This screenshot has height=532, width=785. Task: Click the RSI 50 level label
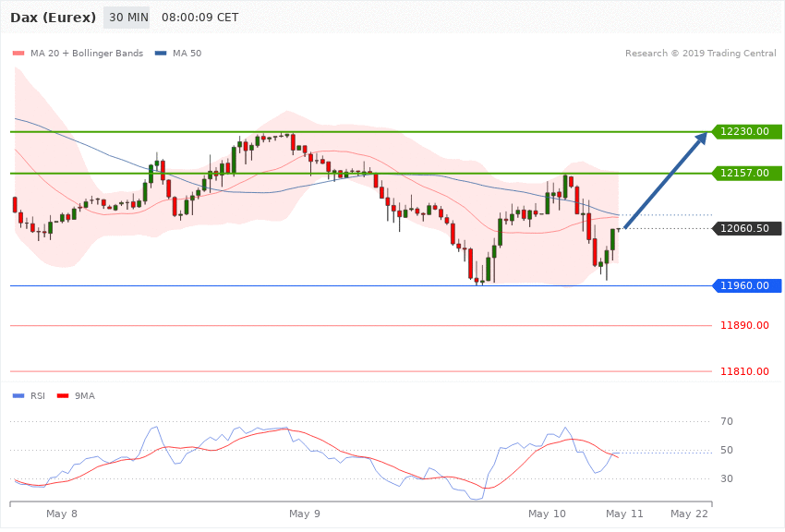click(727, 450)
